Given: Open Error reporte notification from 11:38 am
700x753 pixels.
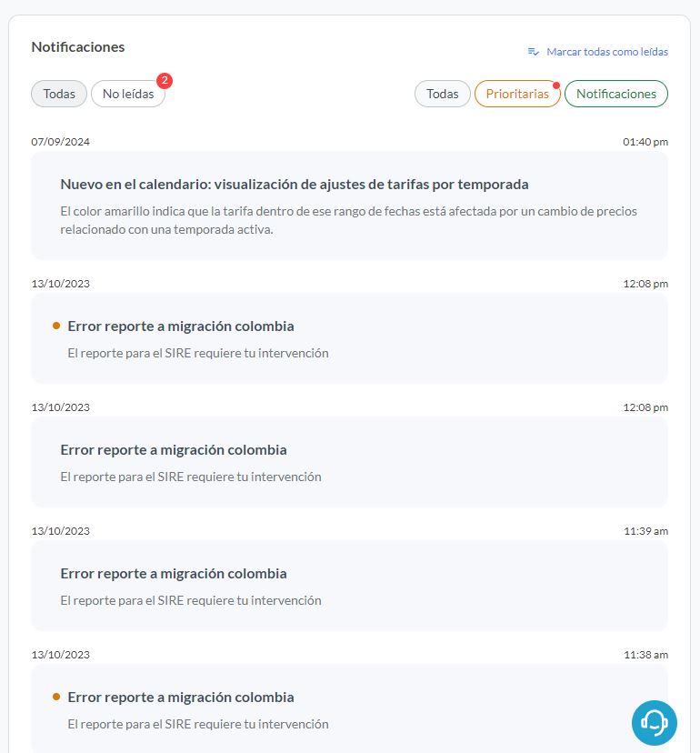Looking at the screenshot, I should (x=349, y=708).
